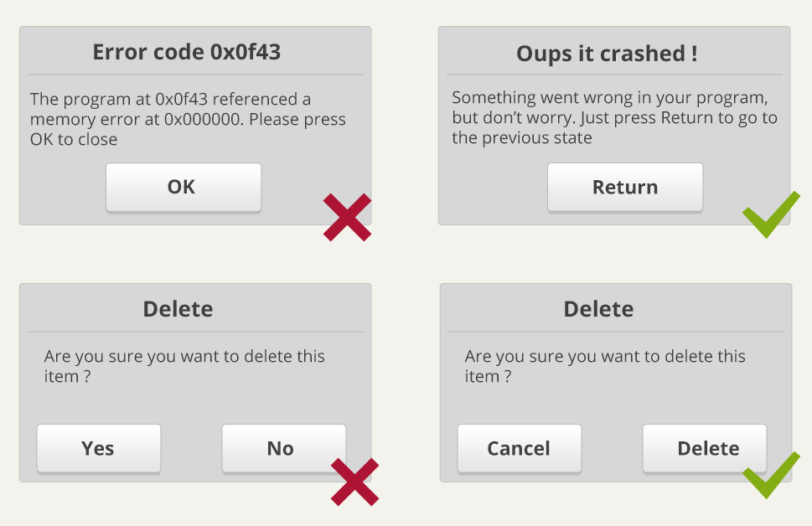Click the Cancel button

pos(520,448)
